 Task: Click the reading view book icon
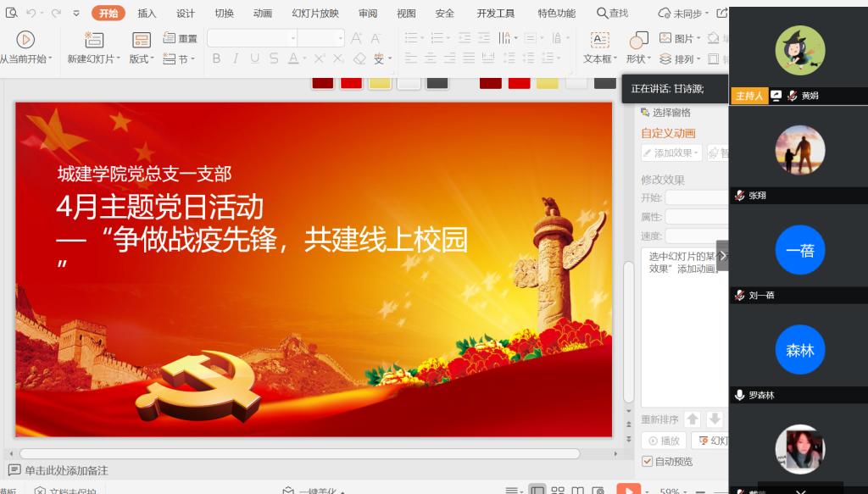(x=577, y=491)
